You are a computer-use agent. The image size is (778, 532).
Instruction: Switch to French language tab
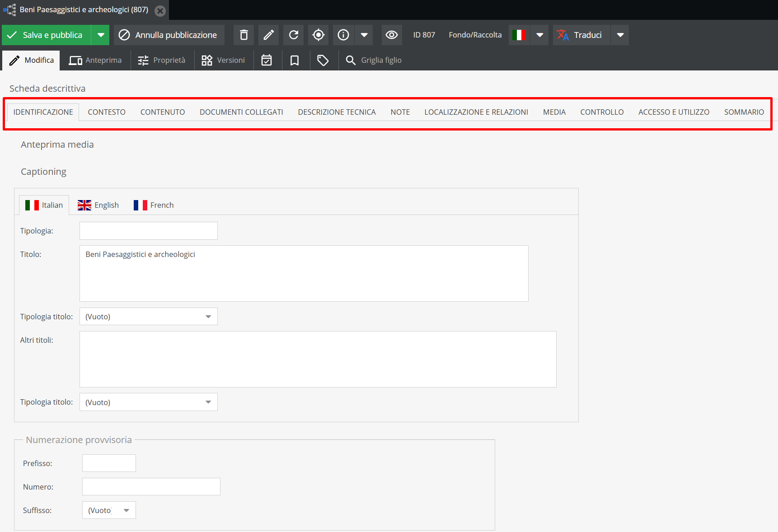point(154,205)
